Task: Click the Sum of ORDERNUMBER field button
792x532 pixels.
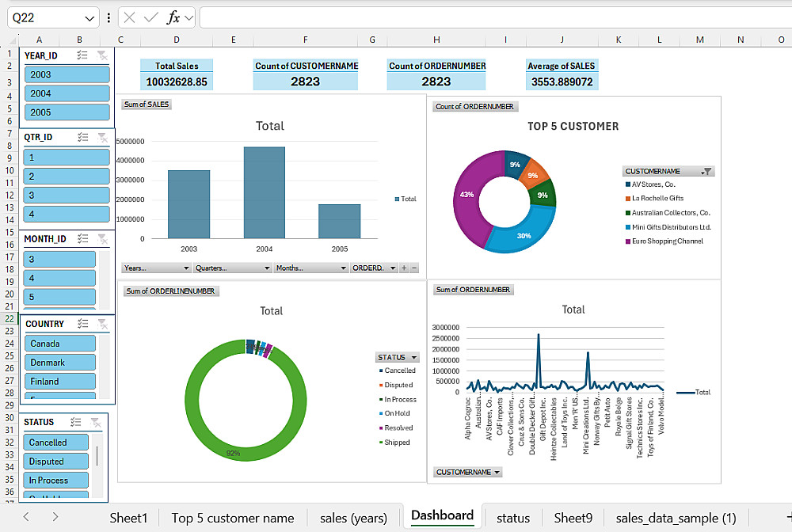Action: pos(474,290)
